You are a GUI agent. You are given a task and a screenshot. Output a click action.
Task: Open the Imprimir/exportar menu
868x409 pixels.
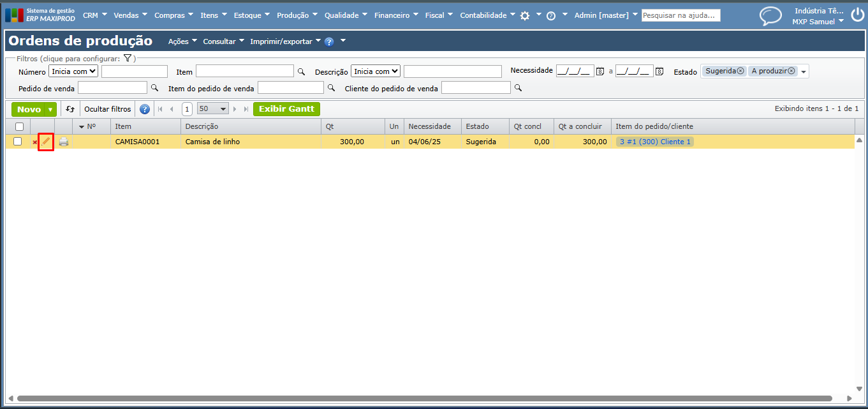coord(285,41)
